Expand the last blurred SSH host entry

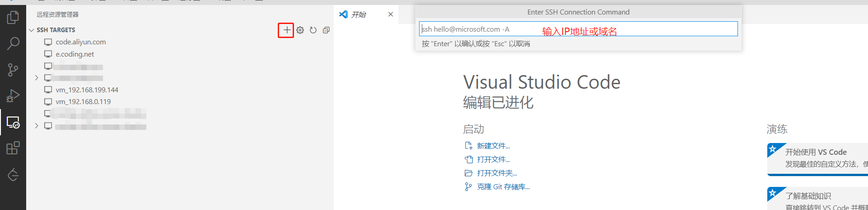coord(37,125)
